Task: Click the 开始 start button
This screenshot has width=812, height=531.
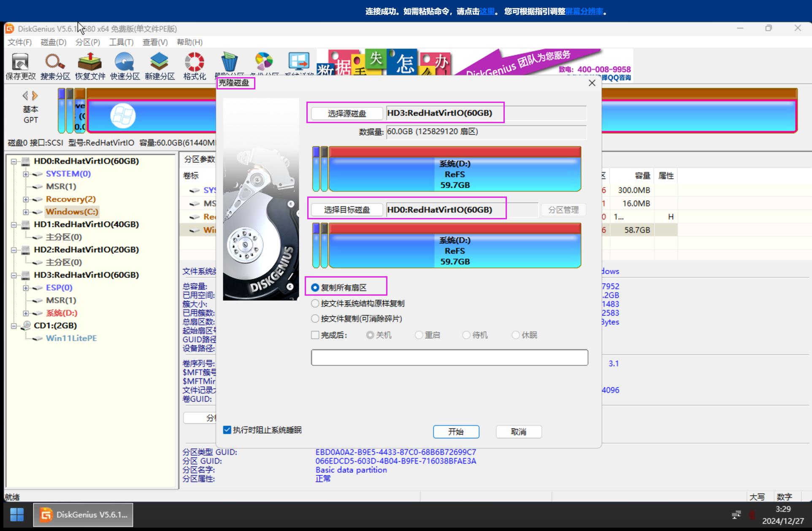Action: (x=456, y=431)
